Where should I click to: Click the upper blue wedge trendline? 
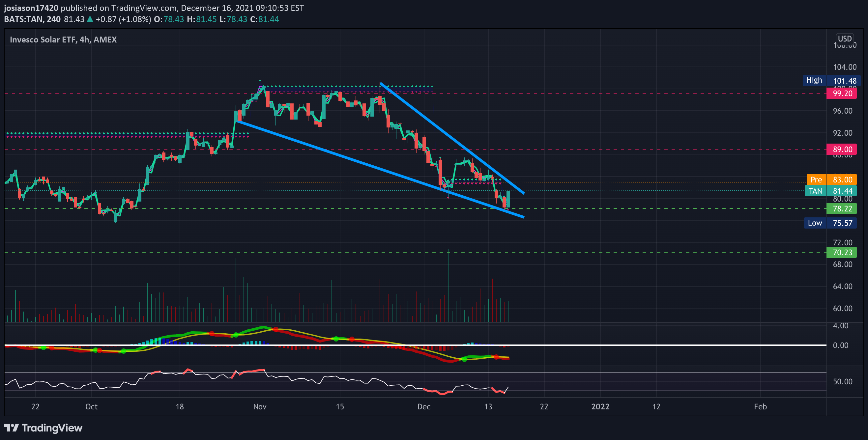tap(451, 138)
